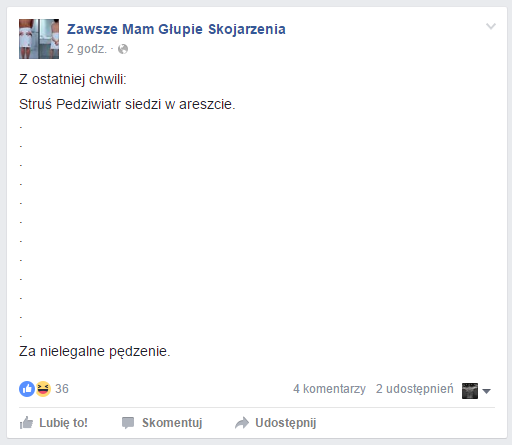
Task: Click the punchline Za nielegalne pędzenie
Action: pyautogui.click(x=95, y=351)
